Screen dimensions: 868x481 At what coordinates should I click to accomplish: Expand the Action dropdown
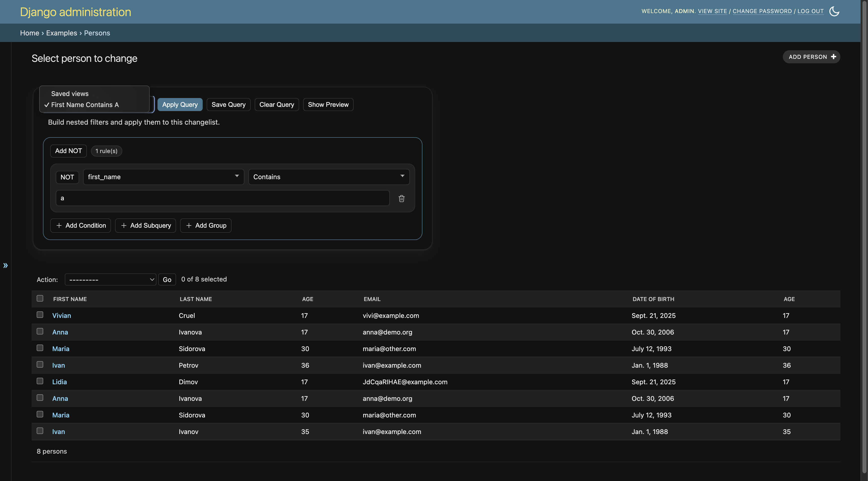[110, 279]
